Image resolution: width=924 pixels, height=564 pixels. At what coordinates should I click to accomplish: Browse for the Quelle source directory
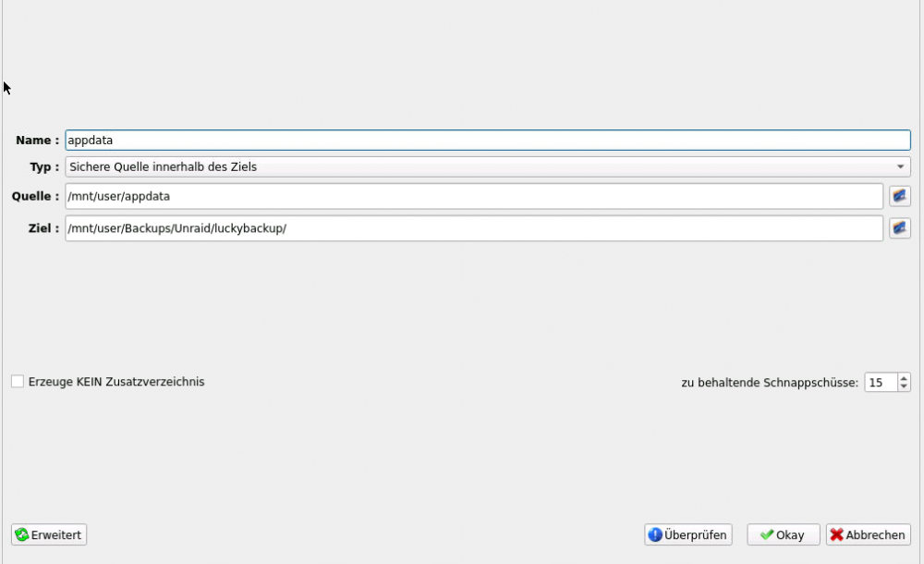point(899,196)
